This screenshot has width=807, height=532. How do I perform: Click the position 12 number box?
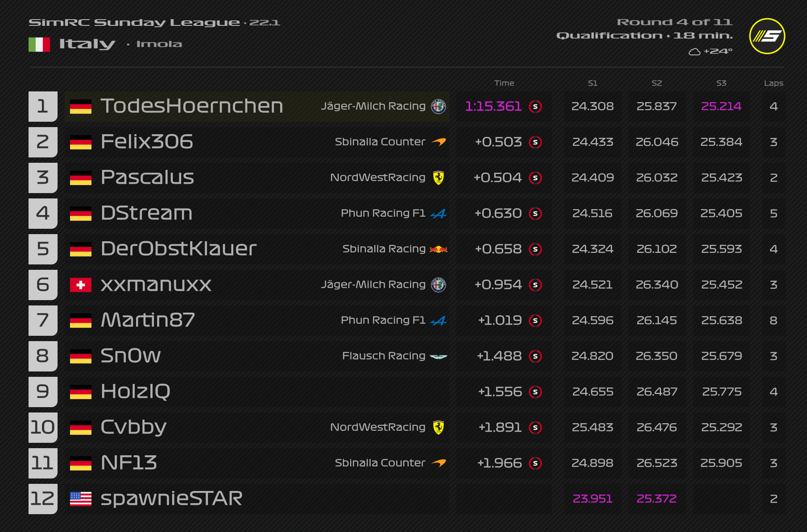(43, 499)
